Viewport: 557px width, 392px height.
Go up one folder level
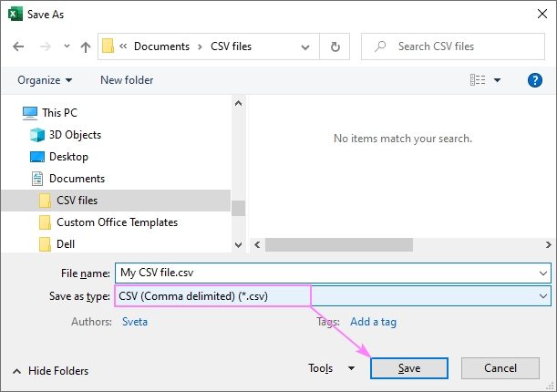[85, 46]
